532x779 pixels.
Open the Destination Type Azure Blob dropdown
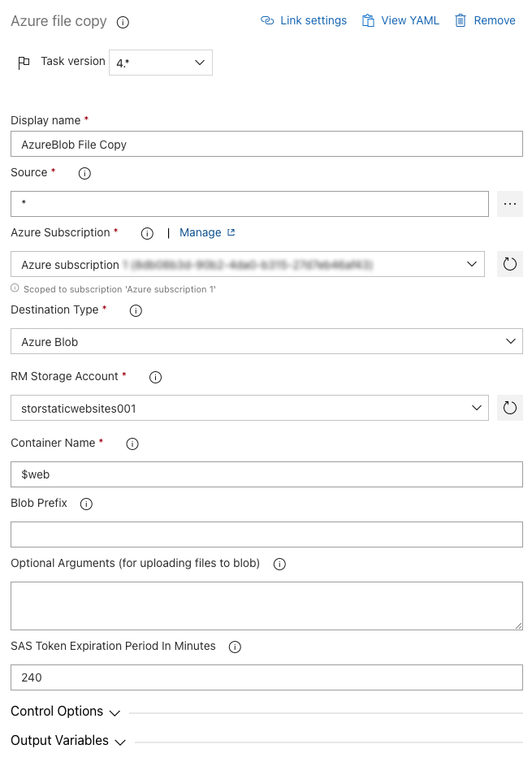click(266, 342)
